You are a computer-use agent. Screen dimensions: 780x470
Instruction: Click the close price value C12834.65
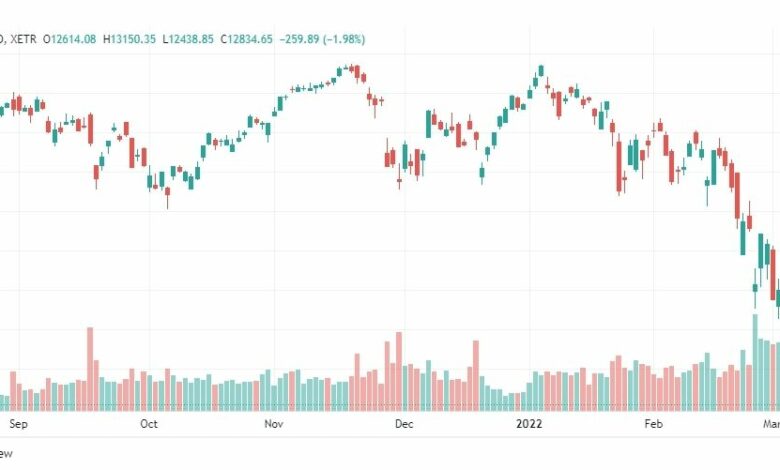point(247,39)
